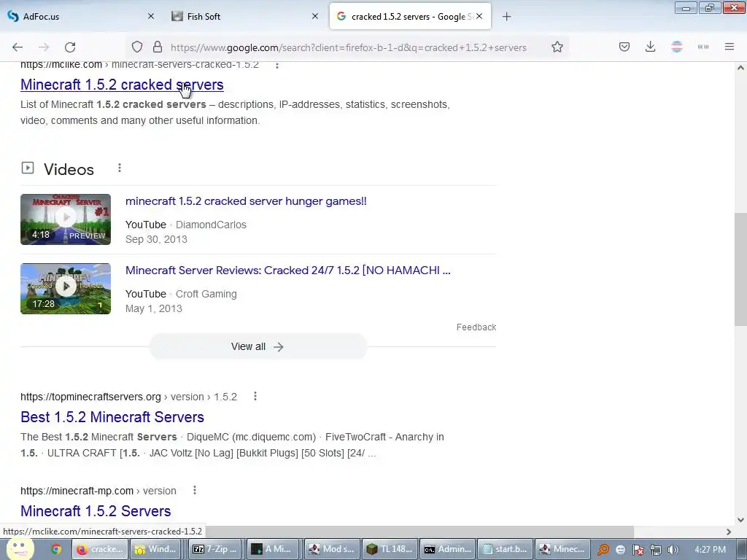Click the scrollbar up arrow
747x560 pixels.
pos(740,68)
